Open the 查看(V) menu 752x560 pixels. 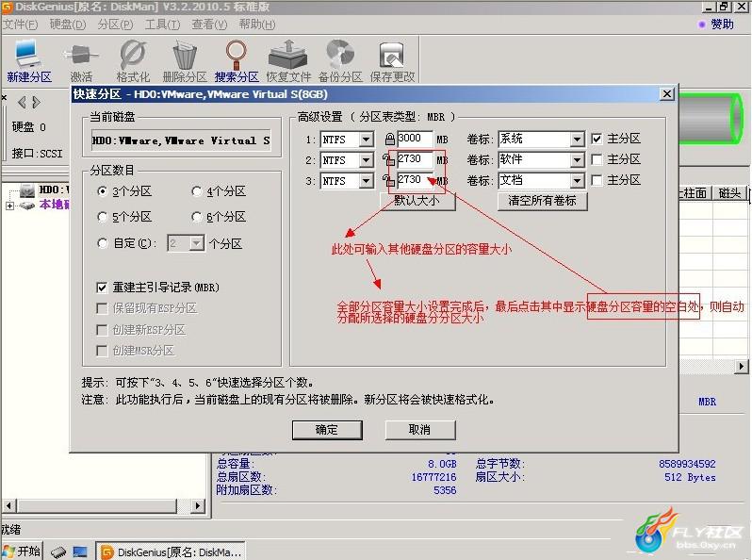(209, 24)
